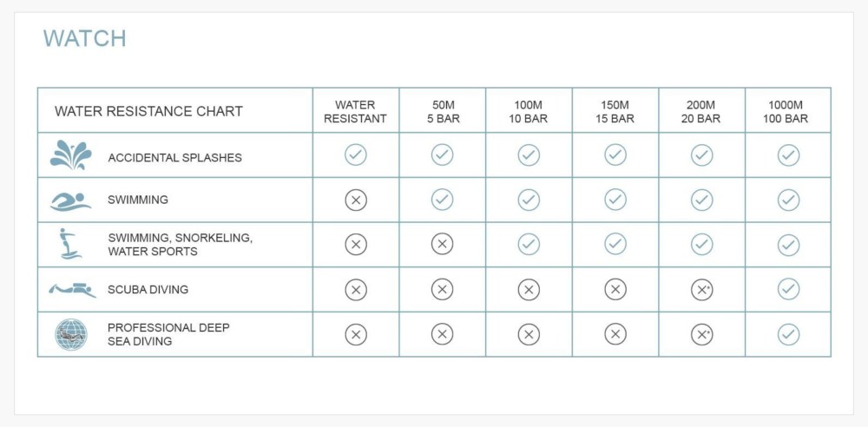The height and width of the screenshot is (427, 868).
Task: Click X mark for Professional Deep Sea Diving under 150M
Action: click(x=615, y=334)
